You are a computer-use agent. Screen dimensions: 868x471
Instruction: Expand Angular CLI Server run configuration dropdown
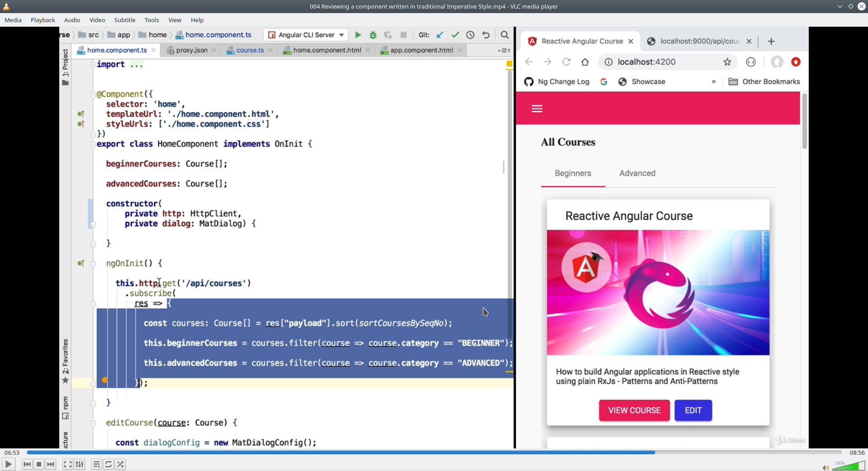[x=341, y=35]
